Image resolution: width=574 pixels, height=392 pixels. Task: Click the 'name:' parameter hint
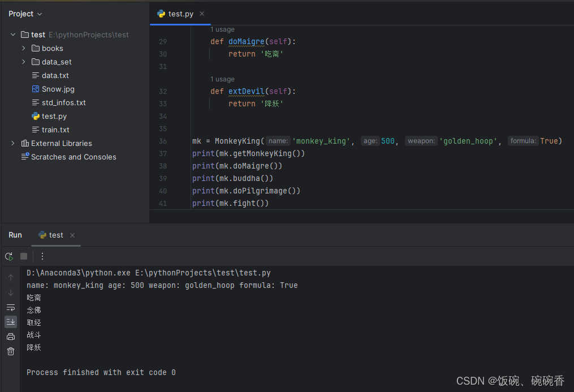click(x=278, y=141)
